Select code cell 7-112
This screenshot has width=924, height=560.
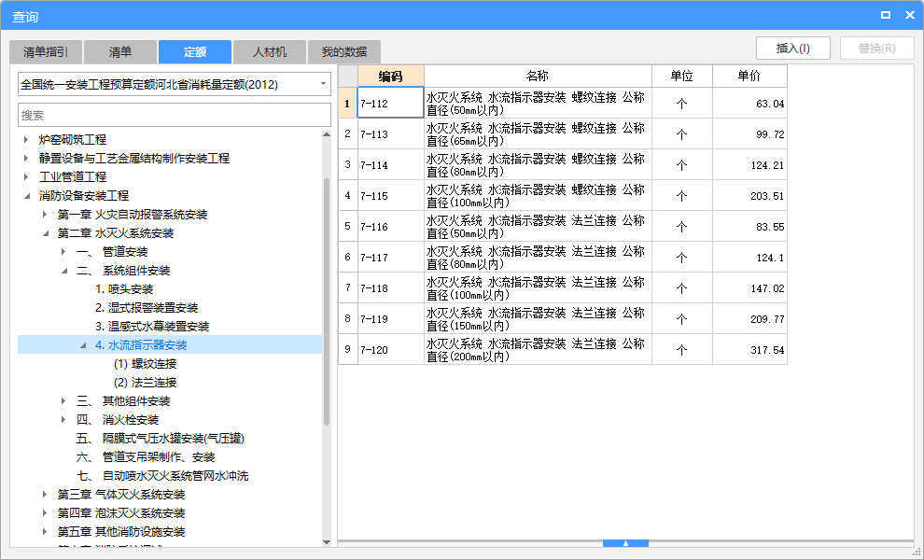(391, 104)
